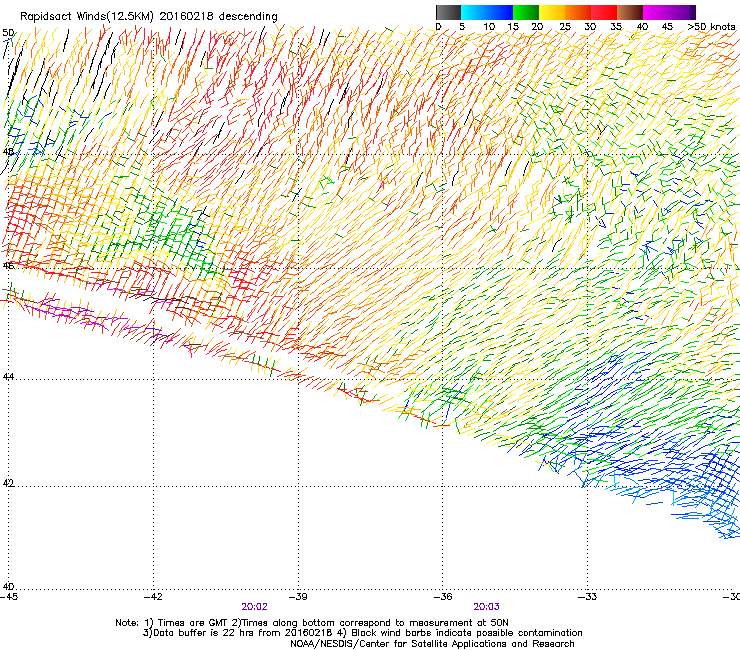Click the red 30-35 knots legend segment
The height and width of the screenshot is (650, 740).
point(604,12)
